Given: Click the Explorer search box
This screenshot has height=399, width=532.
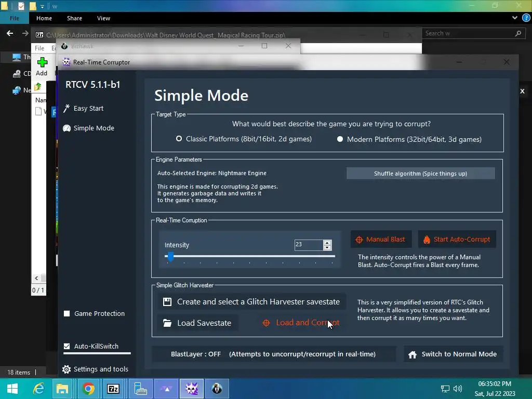Looking at the screenshot, I should pyautogui.click(x=473, y=33).
